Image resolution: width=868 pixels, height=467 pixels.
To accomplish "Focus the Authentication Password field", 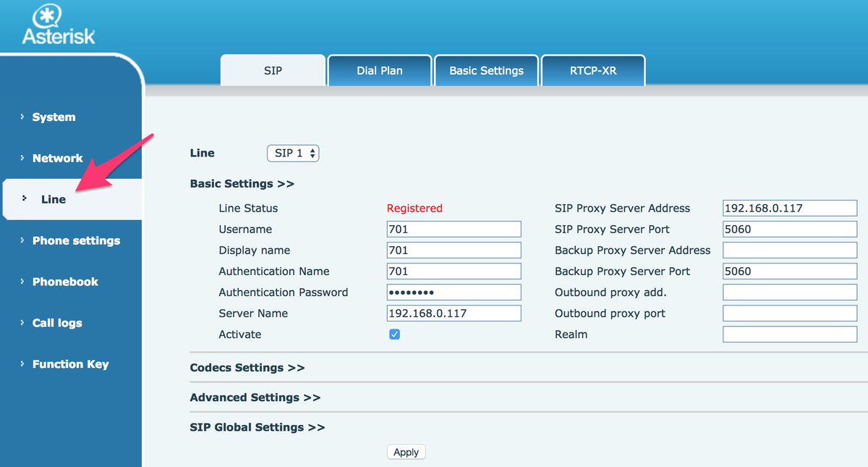I will 454,293.
